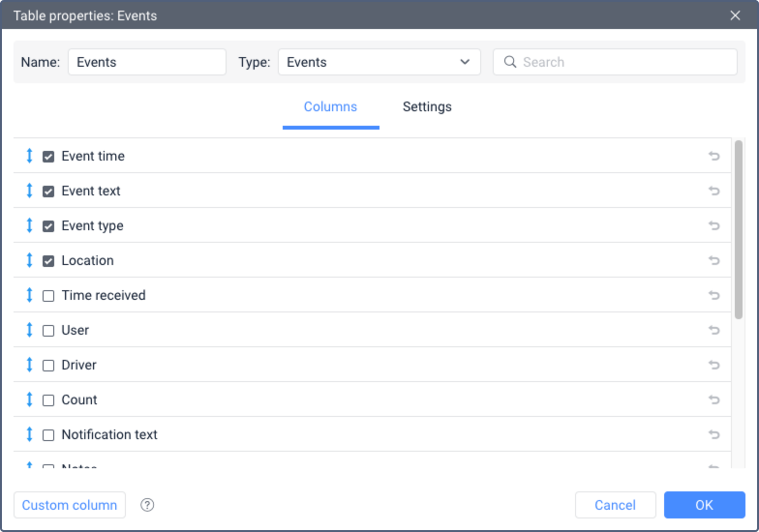759x532 pixels.
Task: Enable the User column checkbox
Action: pos(48,331)
